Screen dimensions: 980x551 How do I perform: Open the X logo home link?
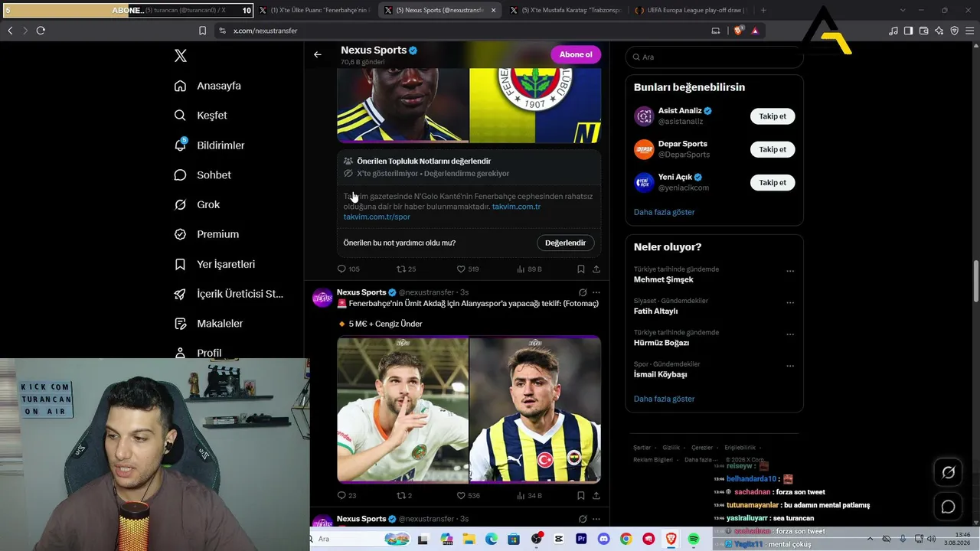(181, 56)
